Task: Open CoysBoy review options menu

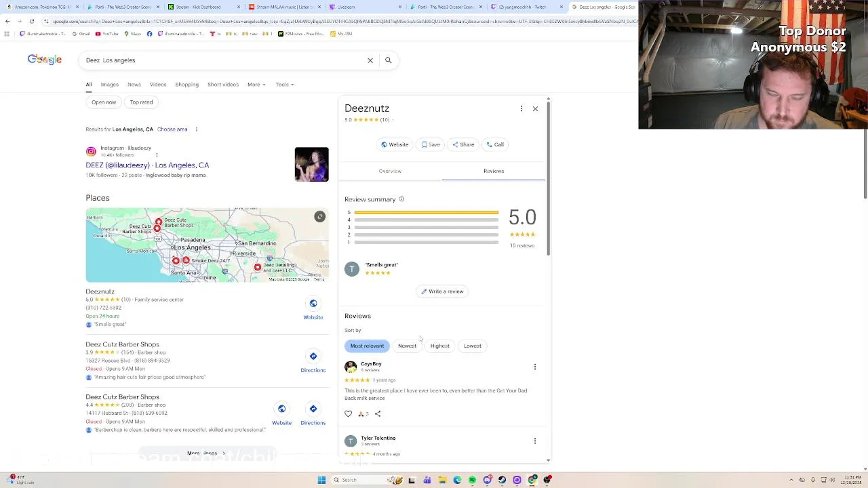Action: pos(535,367)
